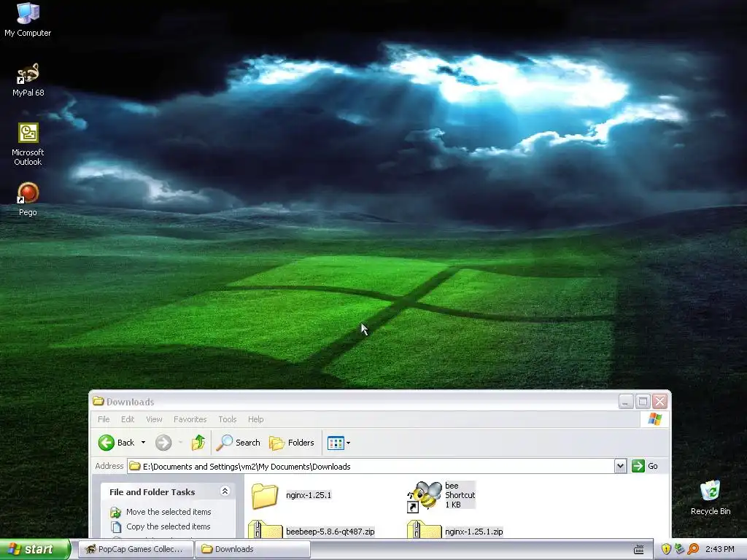Switch to PopCap Games Collection taskbar button
Viewport: 747px width, 560px height.
click(135, 549)
